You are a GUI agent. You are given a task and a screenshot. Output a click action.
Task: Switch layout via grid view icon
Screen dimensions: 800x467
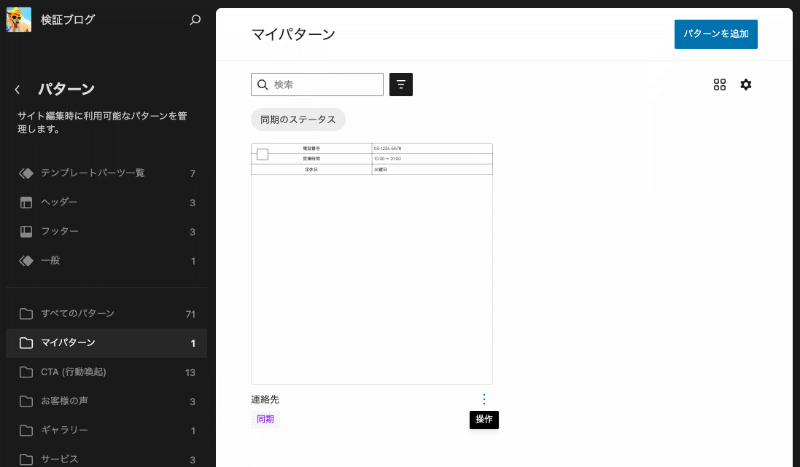click(719, 85)
